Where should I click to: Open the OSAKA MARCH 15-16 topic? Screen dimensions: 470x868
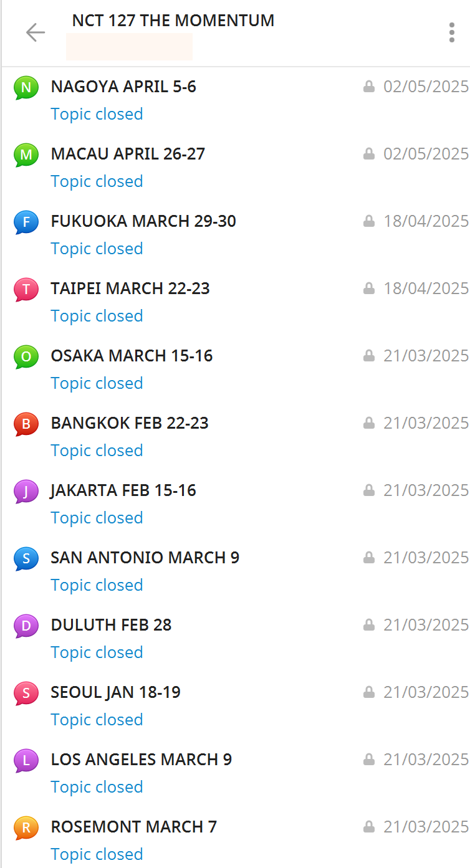point(132,356)
